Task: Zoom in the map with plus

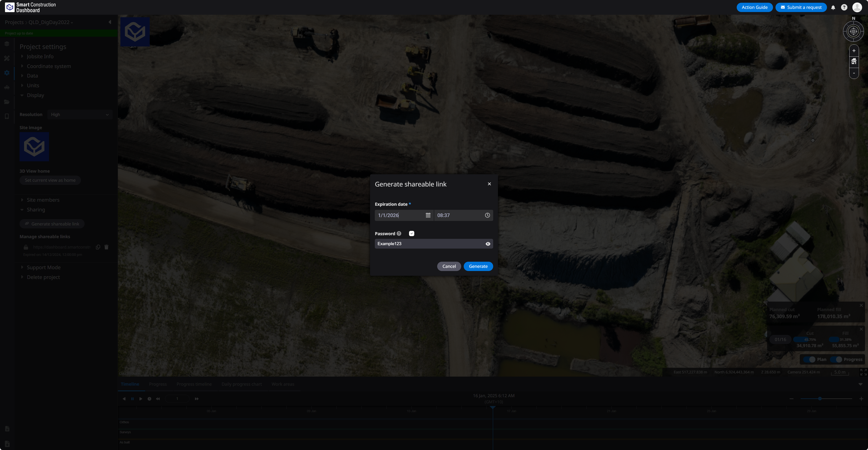Action: 853,51
